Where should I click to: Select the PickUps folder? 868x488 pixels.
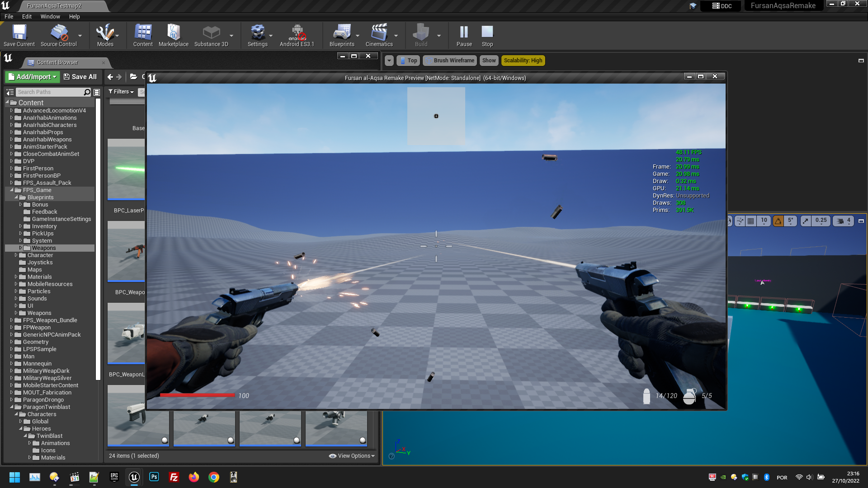click(42, 234)
